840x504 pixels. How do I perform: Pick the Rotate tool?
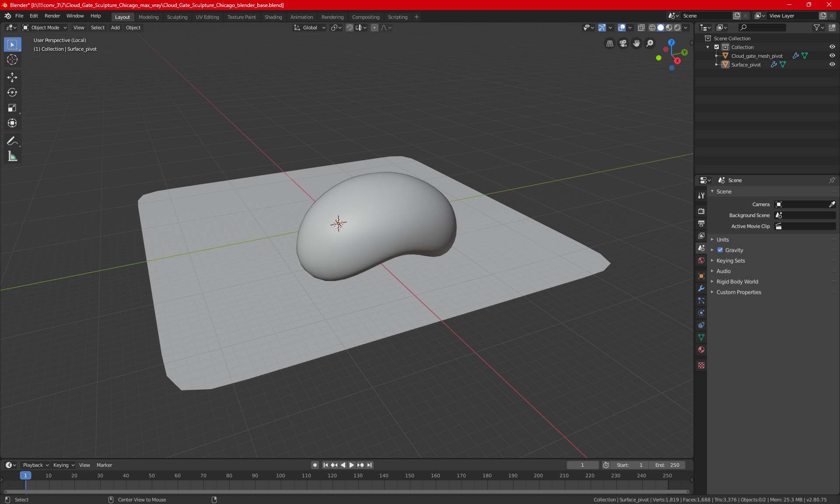12,92
